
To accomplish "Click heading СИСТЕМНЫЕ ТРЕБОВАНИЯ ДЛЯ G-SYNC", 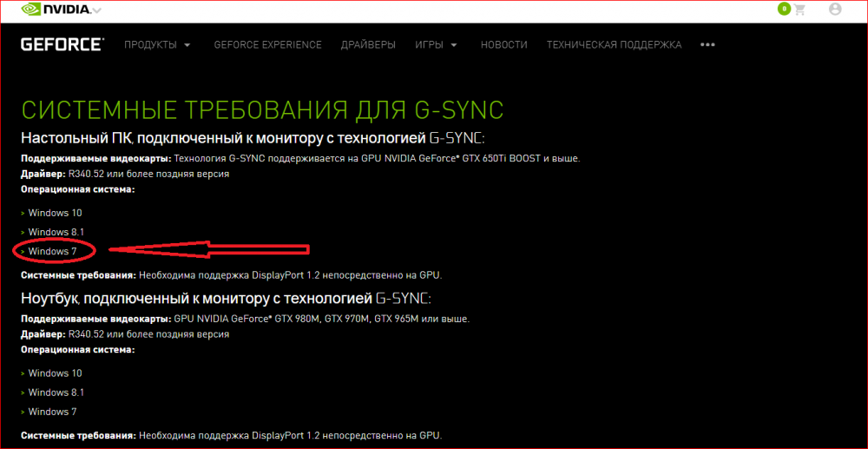I will point(262,109).
